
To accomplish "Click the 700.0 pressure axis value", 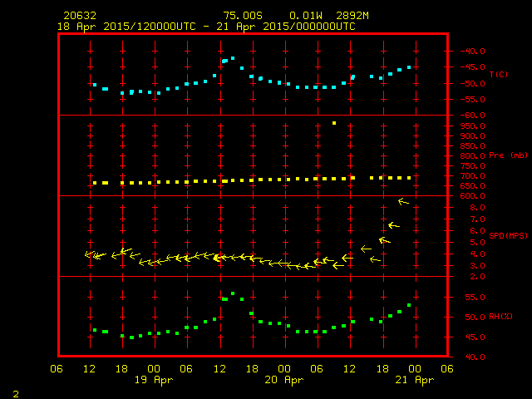I will pos(473,176).
